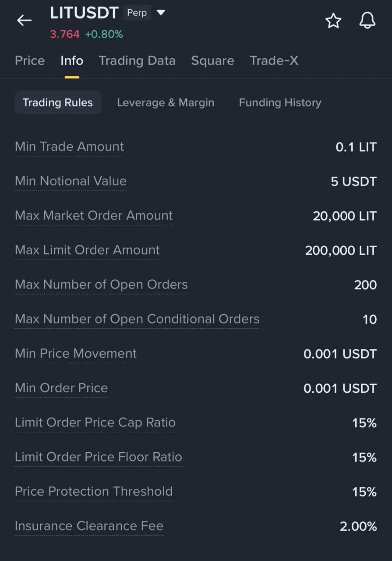Open the Trade-X tab
The height and width of the screenshot is (561, 392).
(x=274, y=60)
